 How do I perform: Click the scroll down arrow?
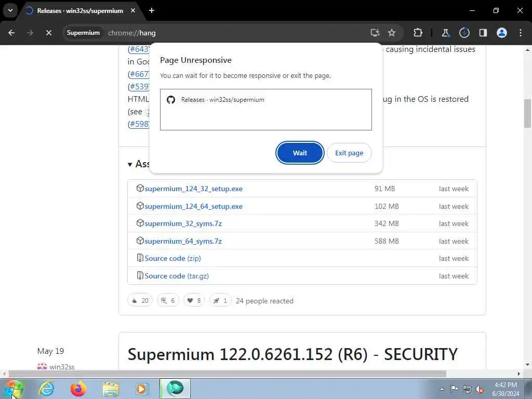[x=528, y=365]
